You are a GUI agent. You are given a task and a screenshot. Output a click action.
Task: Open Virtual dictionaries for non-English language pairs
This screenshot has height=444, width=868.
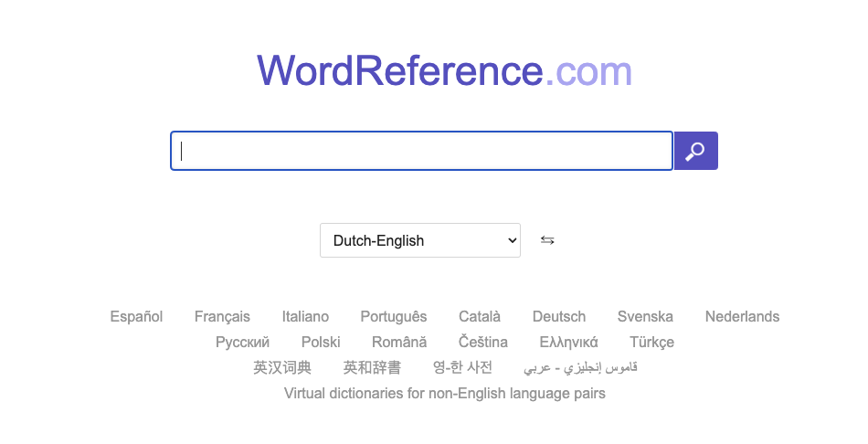[445, 393]
